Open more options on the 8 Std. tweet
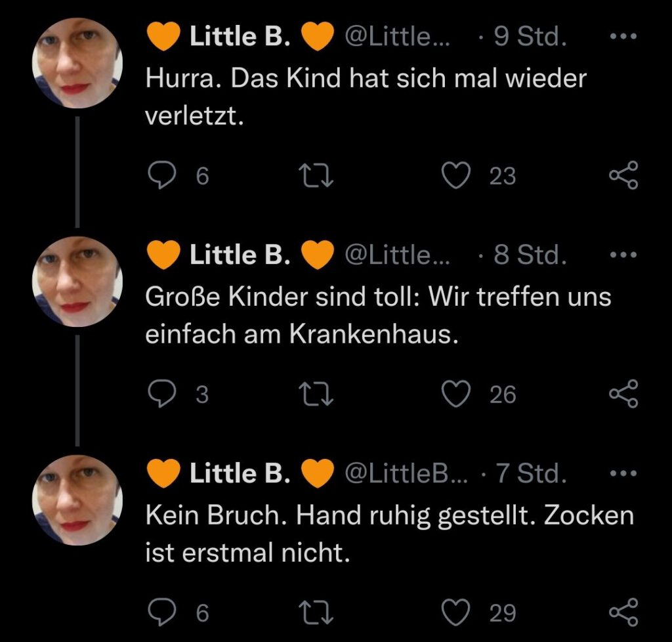This screenshot has width=672, height=642. pos(623,255)
